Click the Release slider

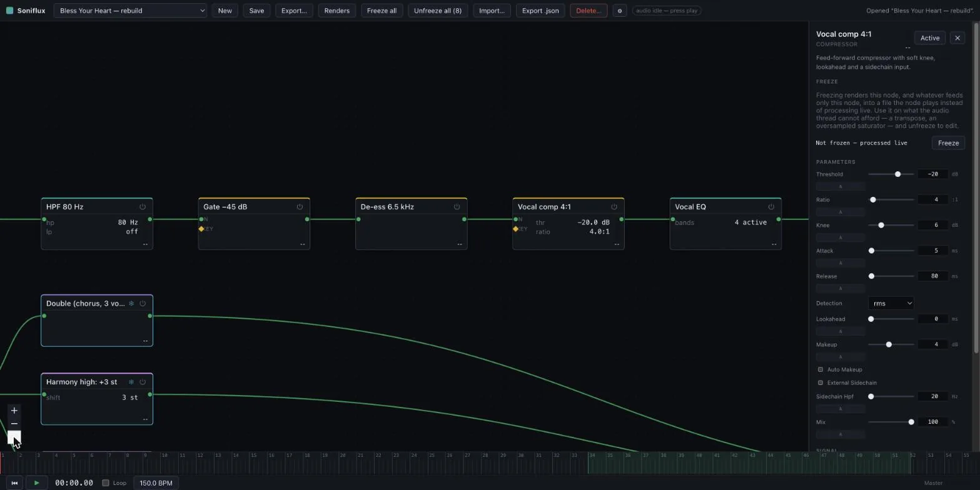(x=891, y=276)
